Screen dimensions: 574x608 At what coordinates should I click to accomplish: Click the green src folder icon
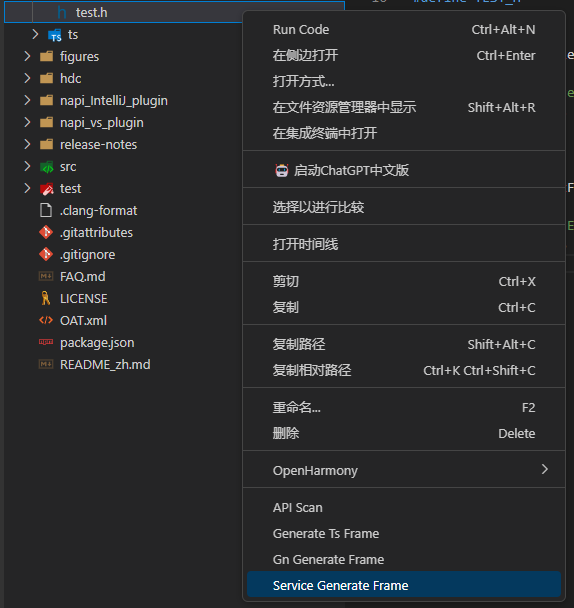47,167
